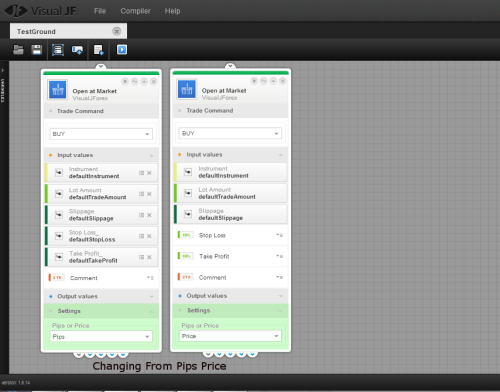Click the new document plus icon

coord(99,50)
